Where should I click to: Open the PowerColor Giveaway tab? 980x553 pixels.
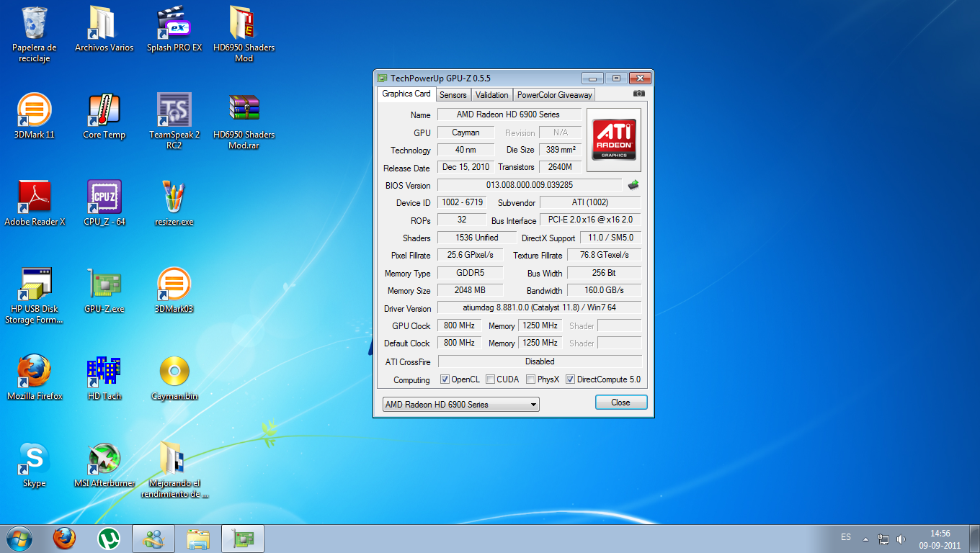tap(554, 95)
